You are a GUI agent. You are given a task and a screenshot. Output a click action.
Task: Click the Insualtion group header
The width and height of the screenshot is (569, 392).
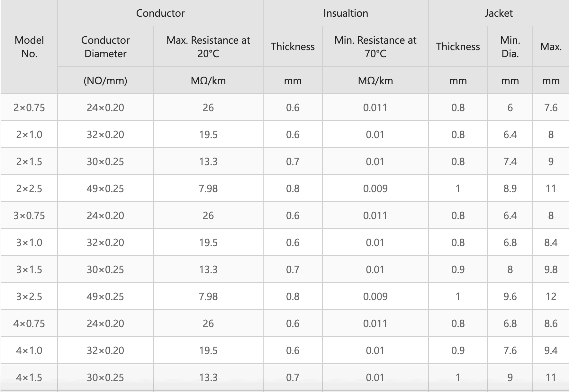tap(346, 13)
